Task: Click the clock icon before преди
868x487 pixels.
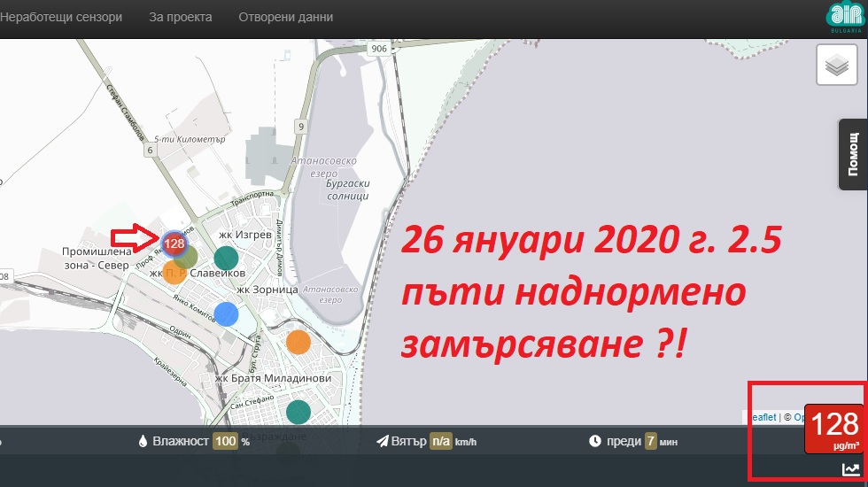Action: pyautogui.click(x=595, y=441)
